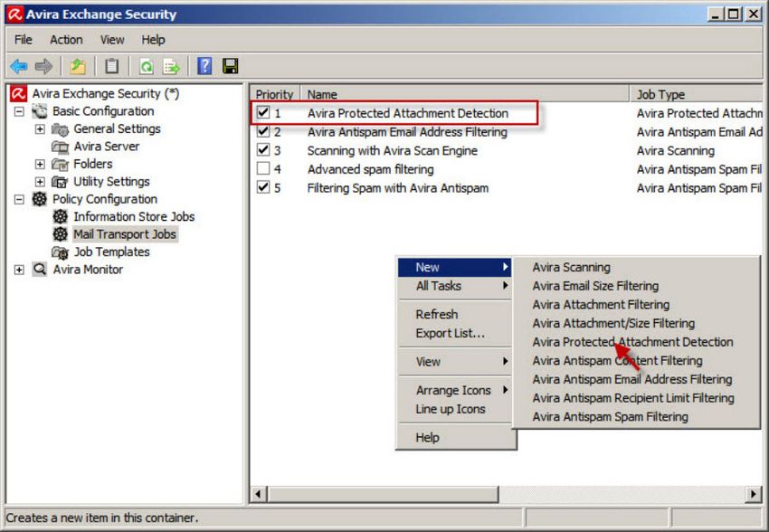The width and height of the screenshot is (769, 532).
Task: Click the Refresh toolbar icon
Action: click(x=147, y=66)
